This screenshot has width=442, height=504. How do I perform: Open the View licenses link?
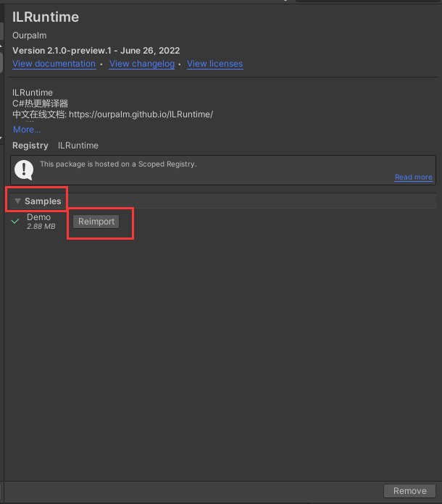(x=215, y=64)
